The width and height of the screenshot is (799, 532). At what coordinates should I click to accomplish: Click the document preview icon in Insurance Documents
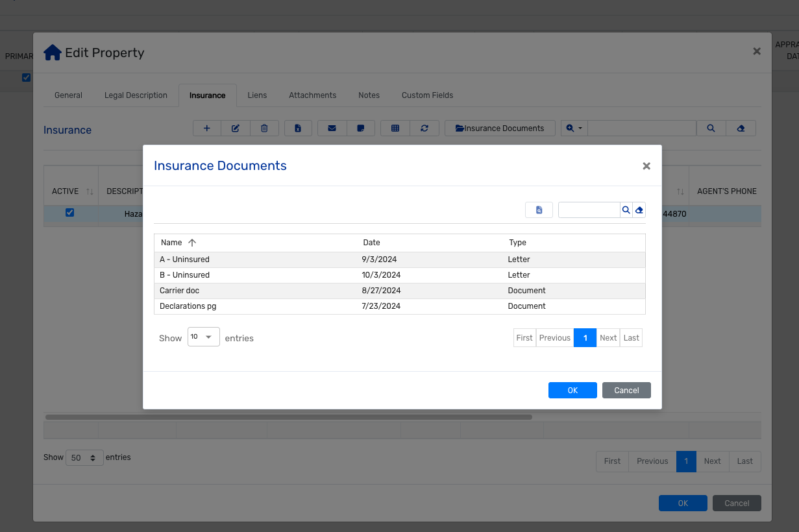coord(539,210)
